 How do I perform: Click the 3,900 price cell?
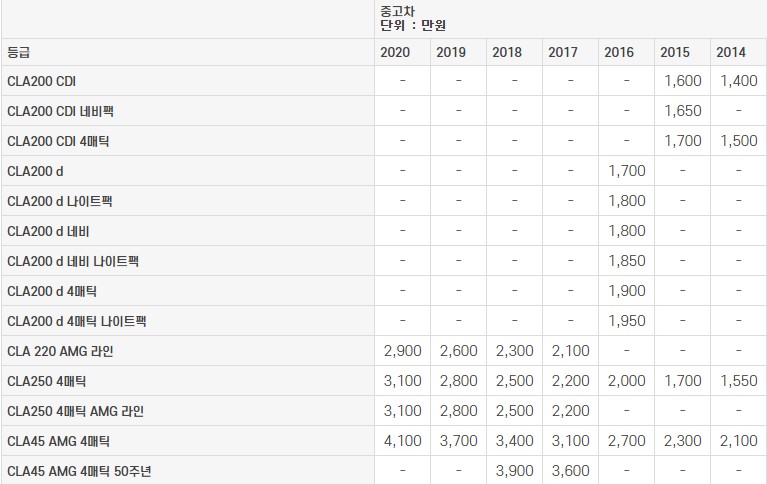tap(515, 471)
